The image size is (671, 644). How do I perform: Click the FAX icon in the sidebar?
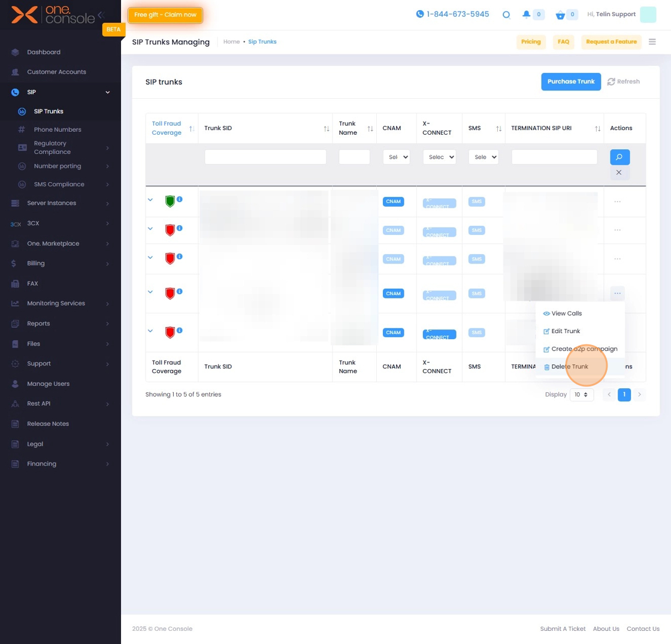point(15,284)
